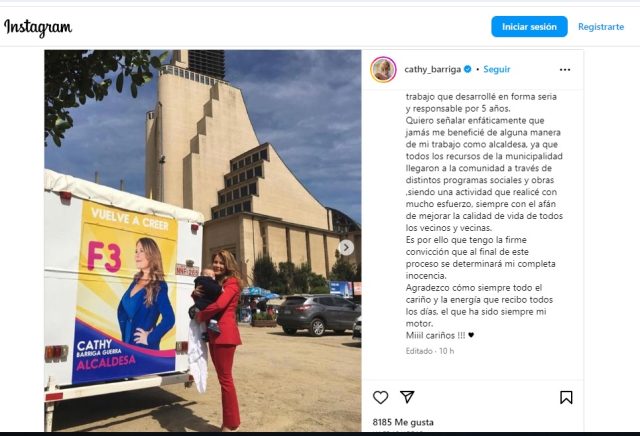Click the black heart emoji after cariños

[471, 335]
